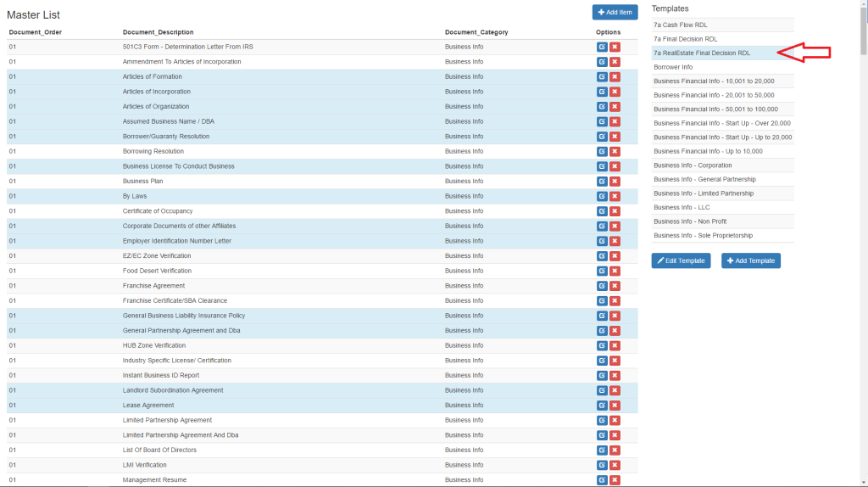Delete Employer Identification Number Letter row

[x=615, y=242]
